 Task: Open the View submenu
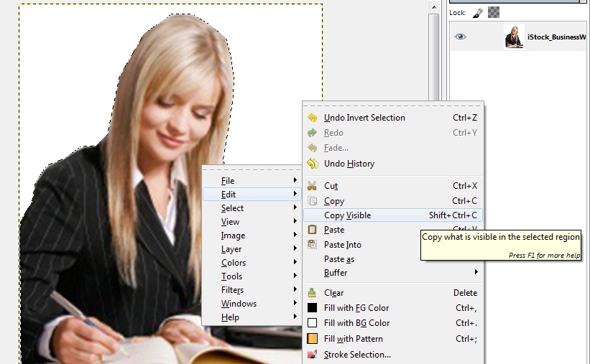[x=252, y=222]
